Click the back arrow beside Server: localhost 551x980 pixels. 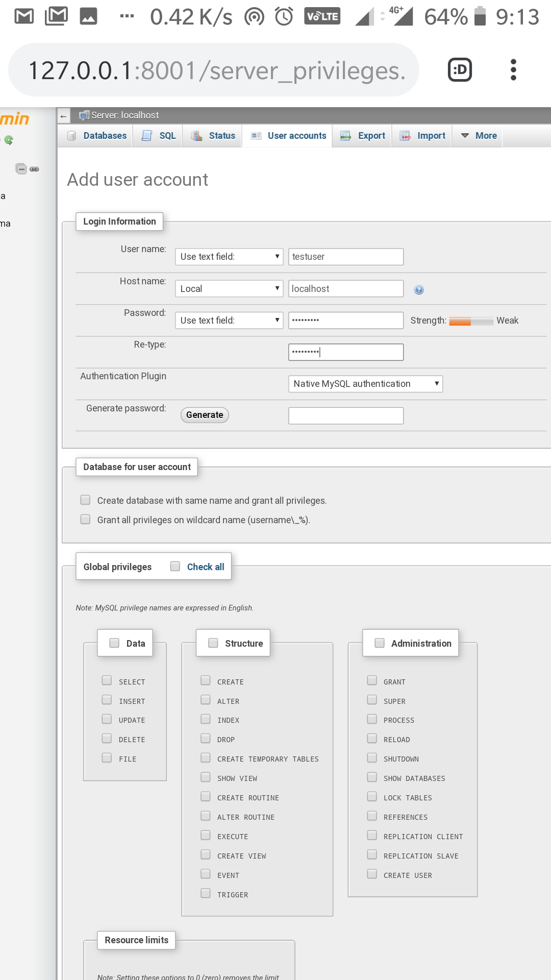64,116
